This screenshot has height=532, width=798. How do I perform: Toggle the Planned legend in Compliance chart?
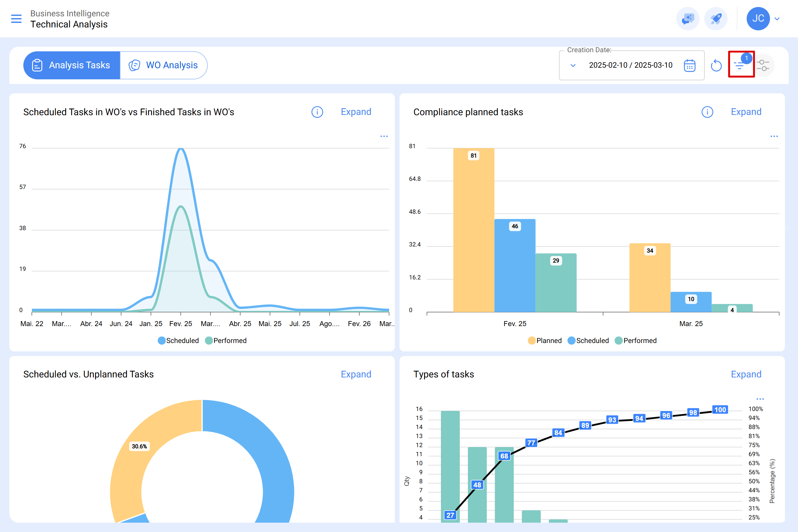(x=545, y=341)
